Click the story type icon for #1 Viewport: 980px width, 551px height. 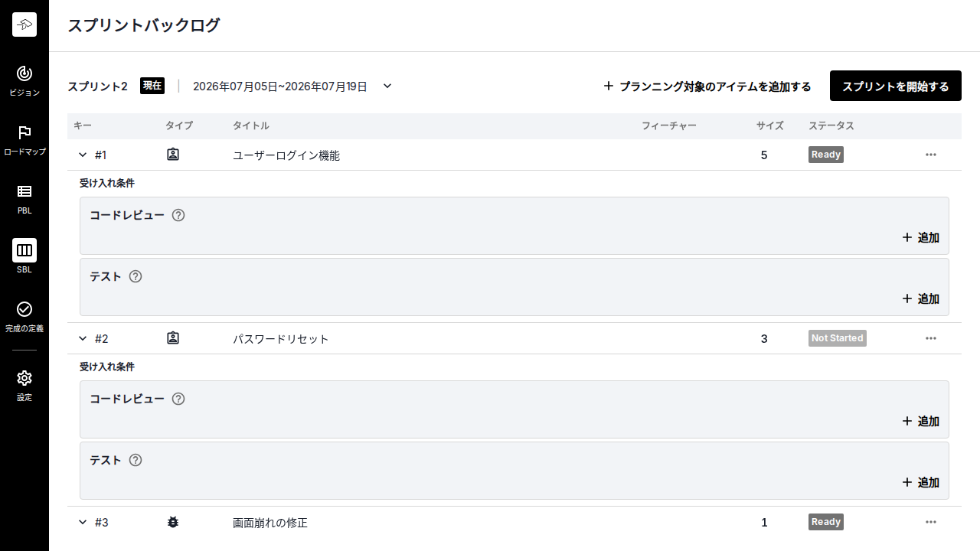point(173,155)
